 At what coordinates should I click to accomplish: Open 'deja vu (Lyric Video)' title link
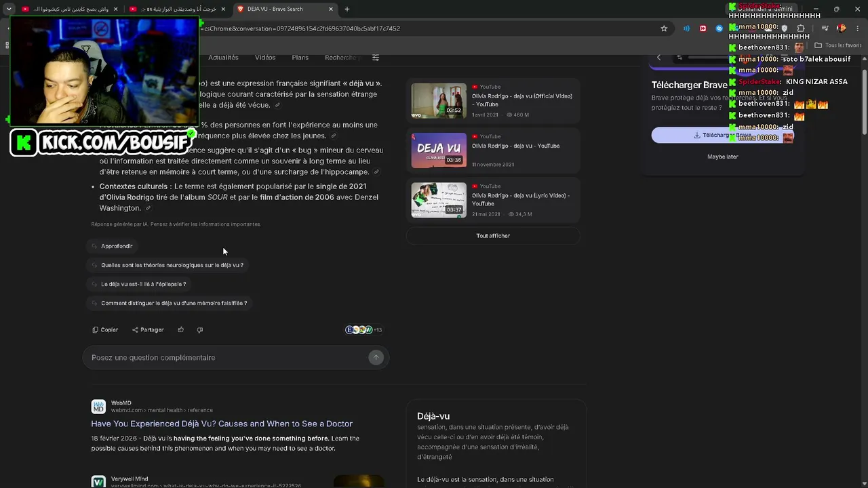click(x=521, y=199)
